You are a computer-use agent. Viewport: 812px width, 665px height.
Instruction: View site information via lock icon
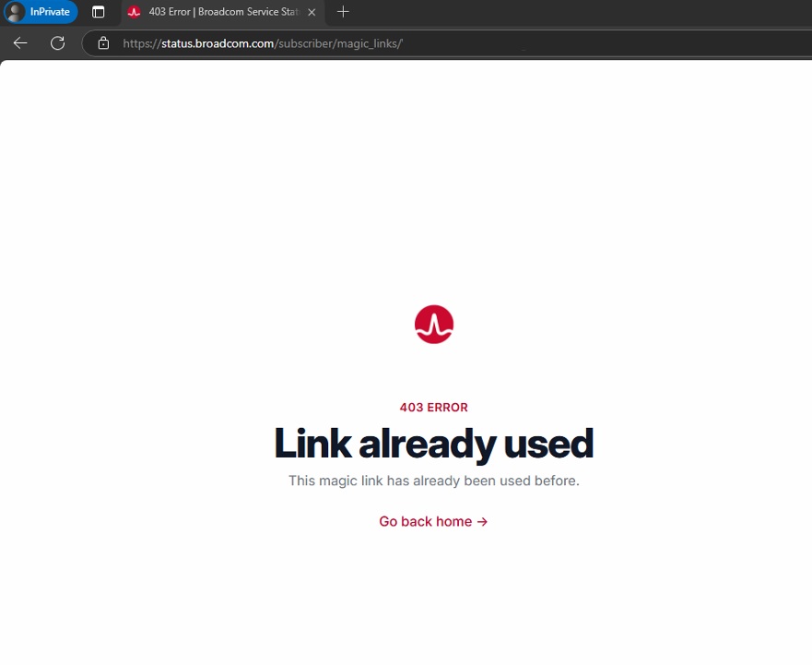[103, 43]
